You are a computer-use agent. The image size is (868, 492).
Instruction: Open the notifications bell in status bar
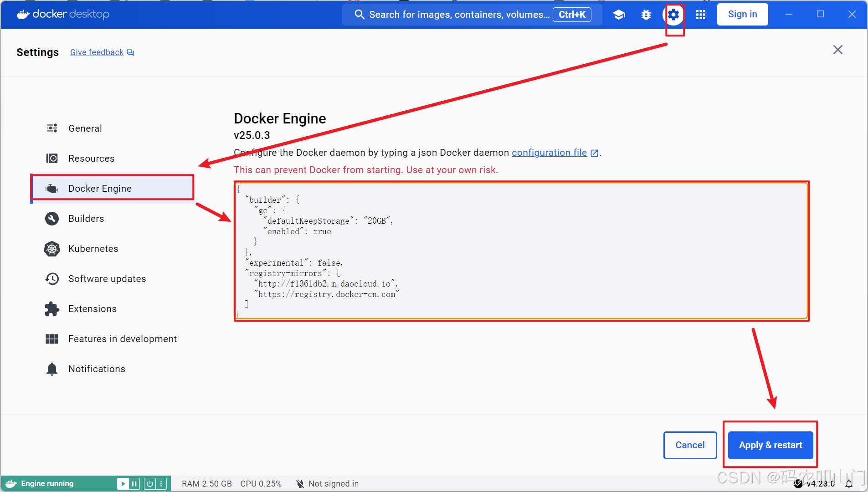[x=848, y=484]
